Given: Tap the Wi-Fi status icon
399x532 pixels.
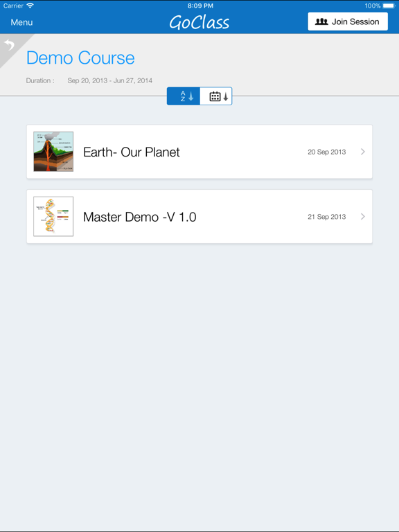Looking at the screenshot, I should [30, 6].
